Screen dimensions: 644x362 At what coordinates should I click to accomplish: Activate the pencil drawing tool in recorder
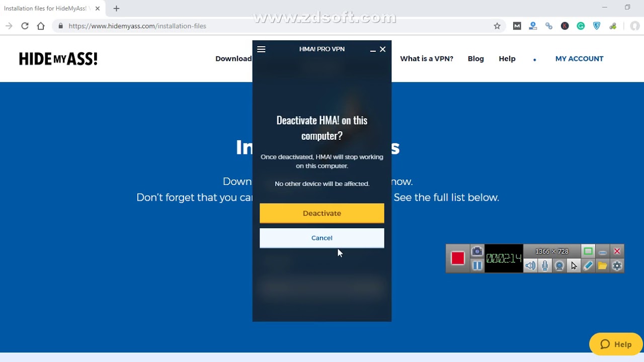coord(588,265)
